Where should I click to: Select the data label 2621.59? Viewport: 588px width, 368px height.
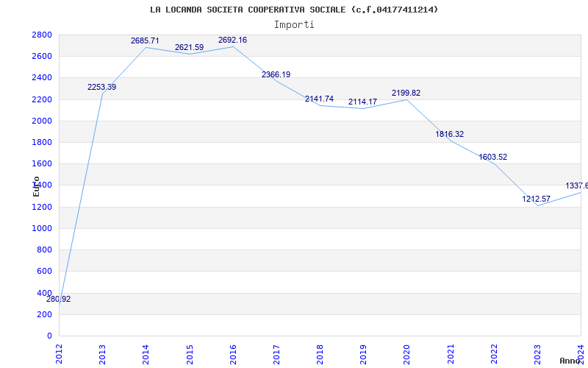click(190, 47)
